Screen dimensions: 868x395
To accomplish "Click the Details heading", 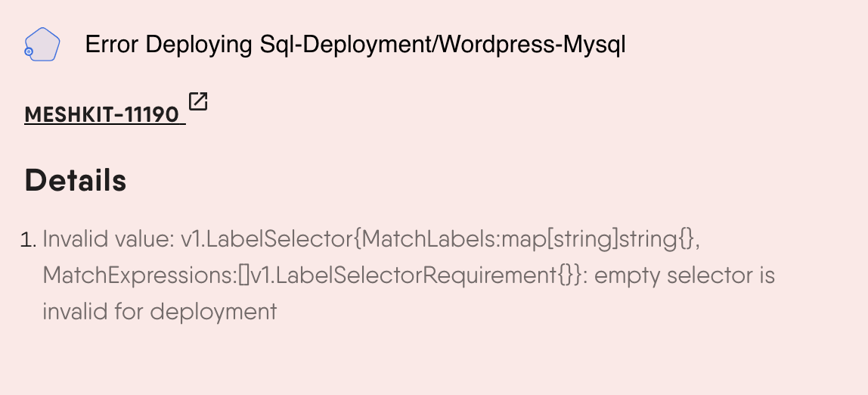I will coord(76,180).
